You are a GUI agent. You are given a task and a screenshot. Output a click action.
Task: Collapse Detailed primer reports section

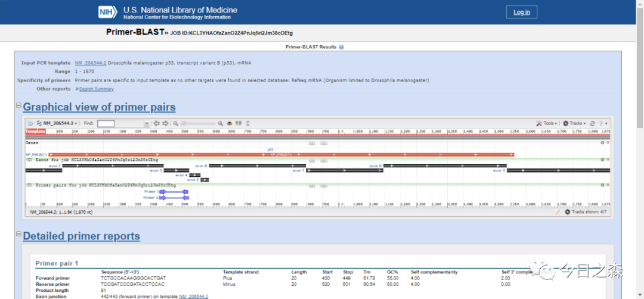18,234
